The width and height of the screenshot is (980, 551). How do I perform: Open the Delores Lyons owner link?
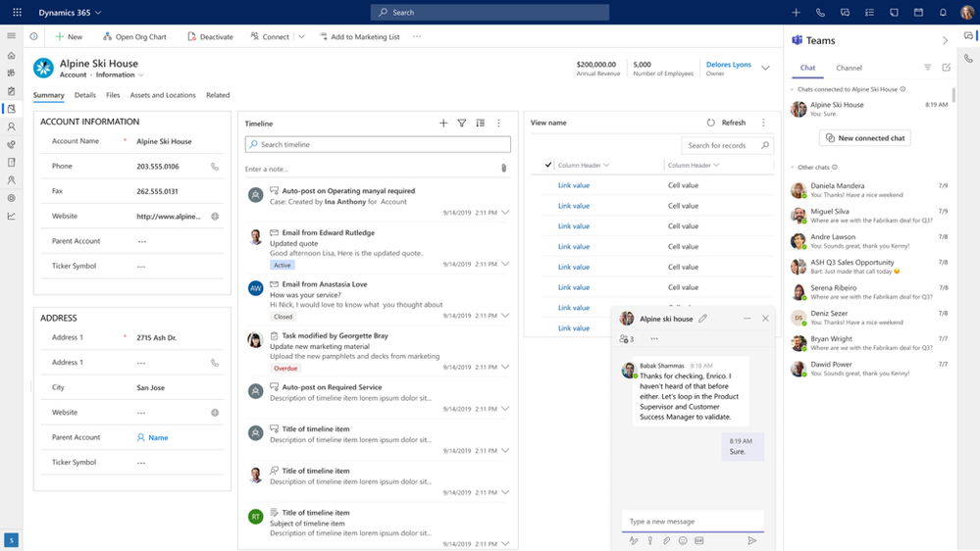tap(728, 65)
